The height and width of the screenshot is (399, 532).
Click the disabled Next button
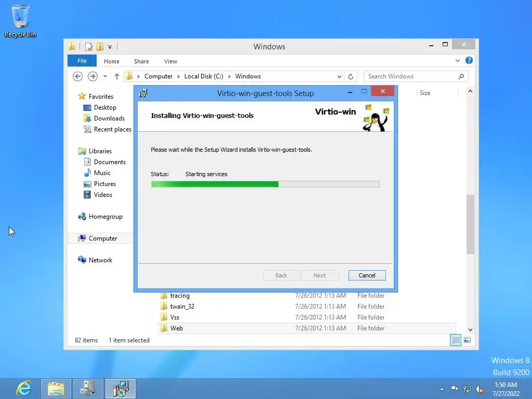(x=320, y=275)
